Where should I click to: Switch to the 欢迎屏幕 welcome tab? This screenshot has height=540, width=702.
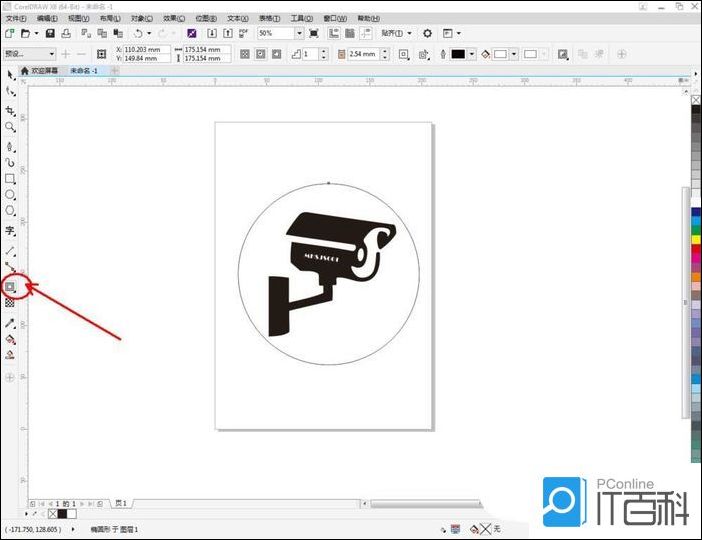click(x=40, y=71)
